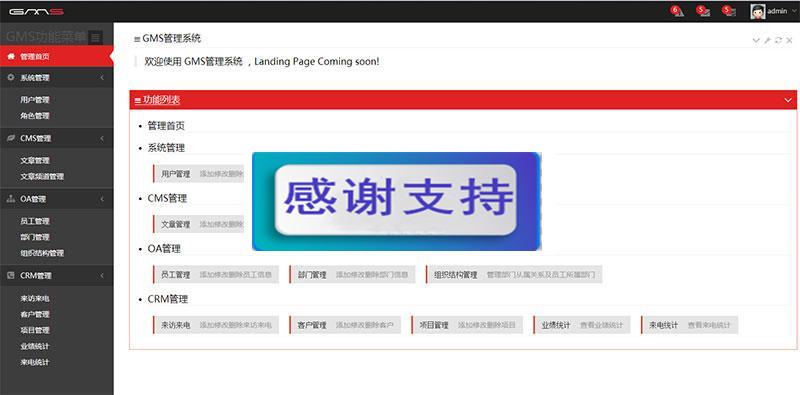Screen dimensions: 800x395
Task: Select 客户管理 in sidebar menu
Action: 35,314
